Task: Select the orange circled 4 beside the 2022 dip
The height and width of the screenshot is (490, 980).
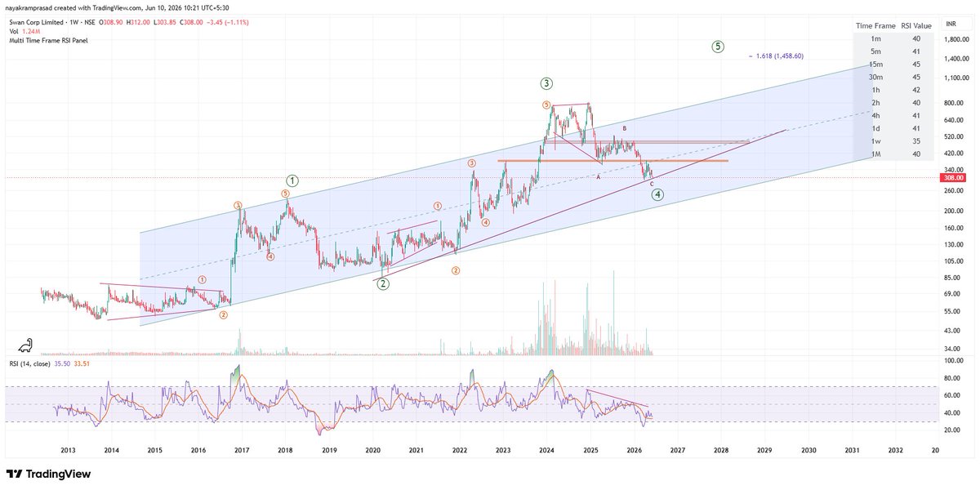Action: 485,222
